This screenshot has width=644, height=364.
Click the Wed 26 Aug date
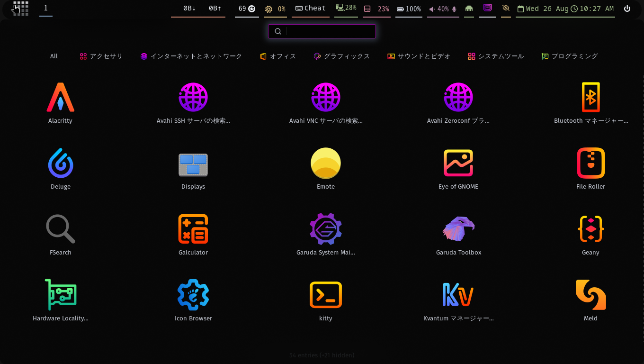pyautogui.click(x=543, y=9)
